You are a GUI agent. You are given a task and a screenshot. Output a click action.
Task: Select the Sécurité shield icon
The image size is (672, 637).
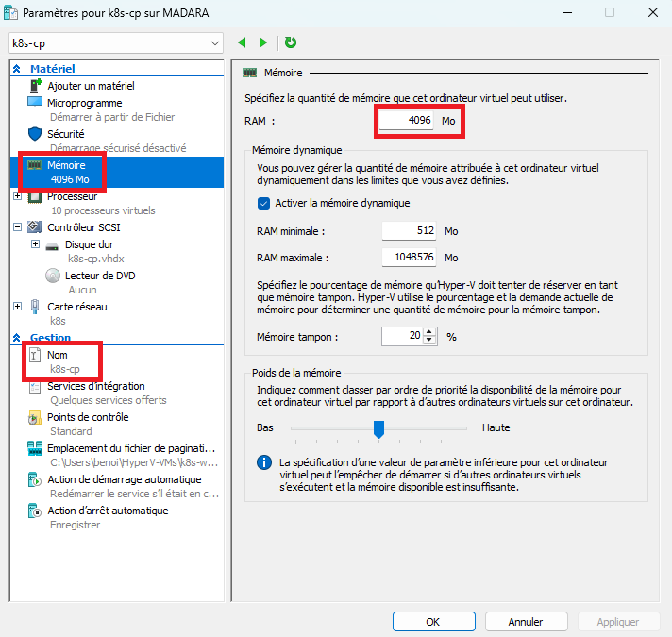[35, 134]
